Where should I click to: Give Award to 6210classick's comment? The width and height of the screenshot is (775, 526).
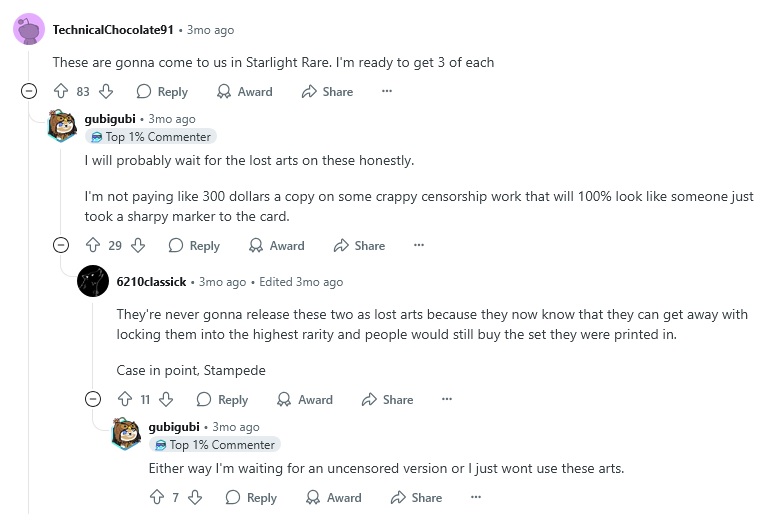pyautogui.click(x=305, y=399)
